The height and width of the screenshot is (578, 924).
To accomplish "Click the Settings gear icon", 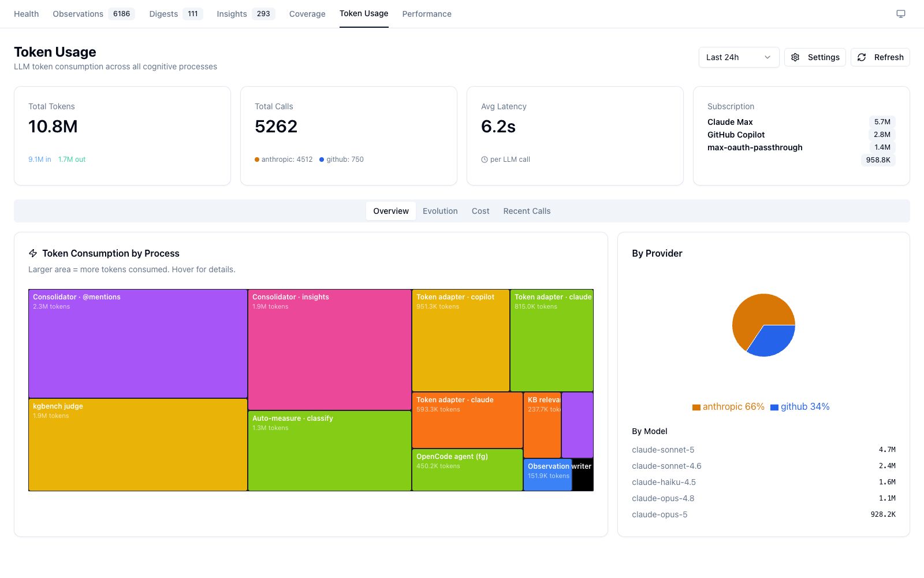I will [795, 57].
